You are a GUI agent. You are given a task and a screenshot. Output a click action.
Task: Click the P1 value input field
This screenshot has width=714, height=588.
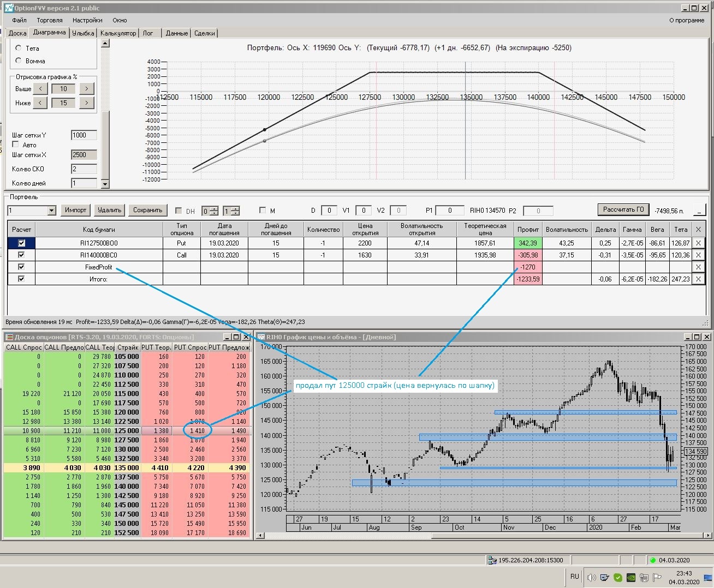450,210
